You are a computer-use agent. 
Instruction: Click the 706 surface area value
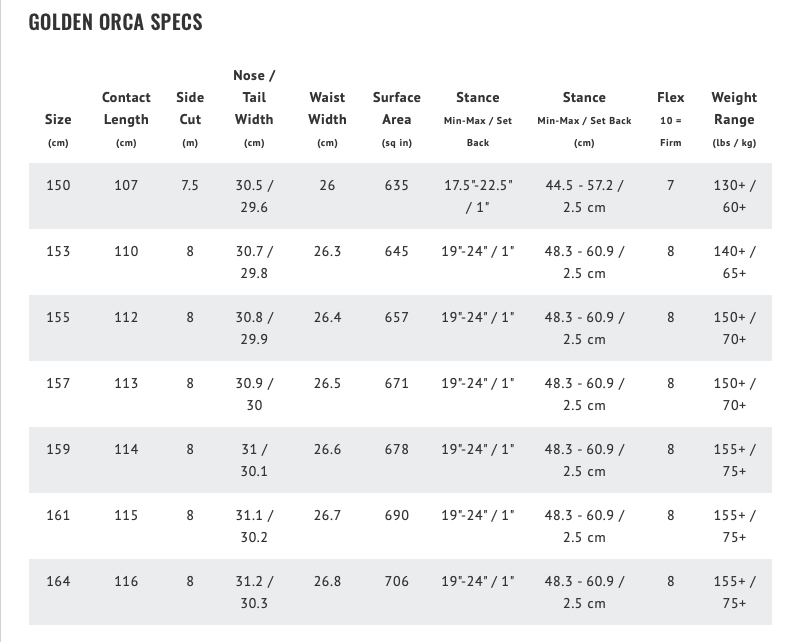click(x=397, y=581)
